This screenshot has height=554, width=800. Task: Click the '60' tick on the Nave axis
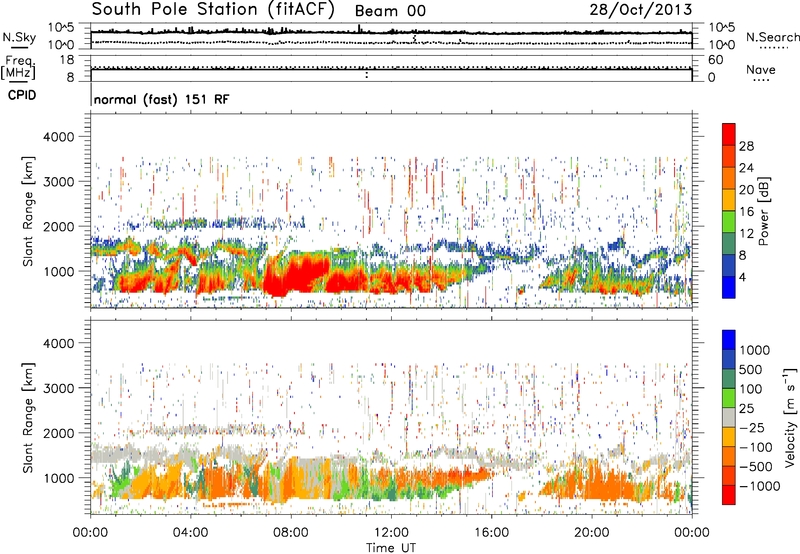coord(715,60)
